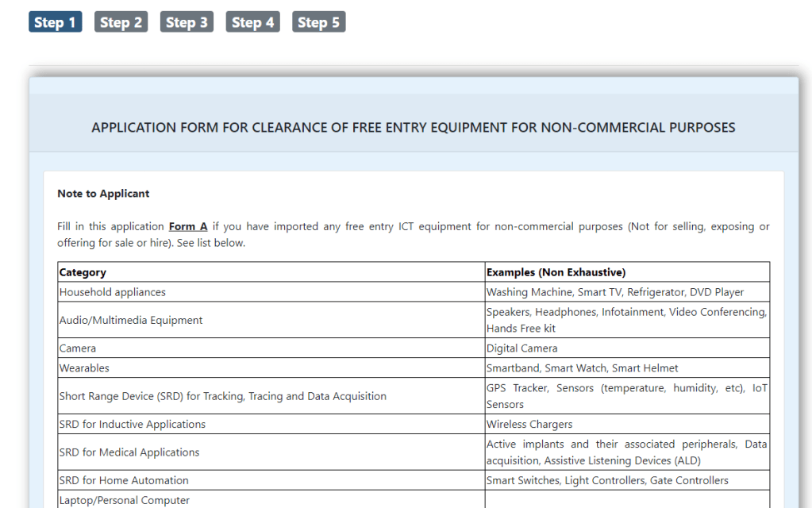Jump to the Step 5 tab
The width and height of the screenshot is (812, 508).
318,22
